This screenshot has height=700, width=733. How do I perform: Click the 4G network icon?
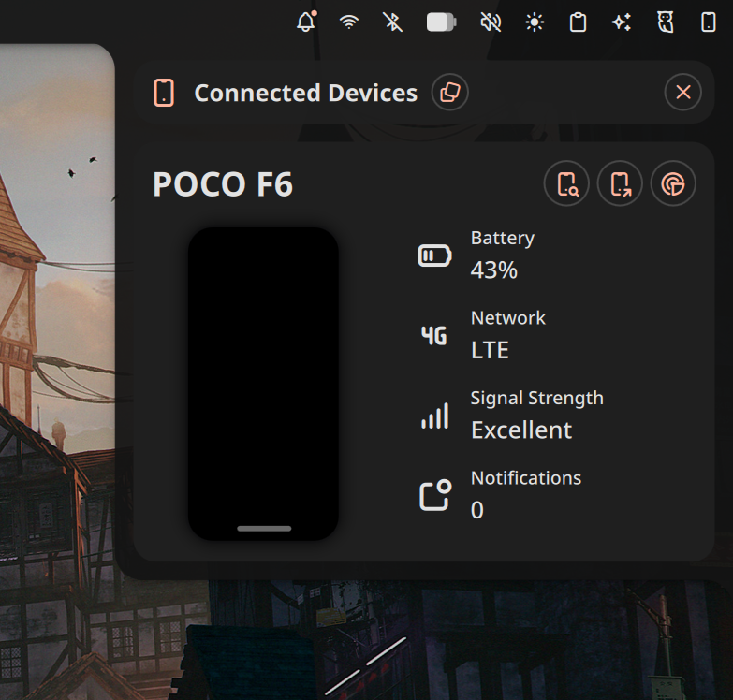(434, 336)
